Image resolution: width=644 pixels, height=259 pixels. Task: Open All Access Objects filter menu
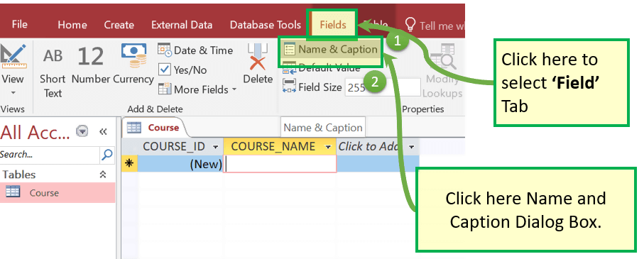pos(82,131)
